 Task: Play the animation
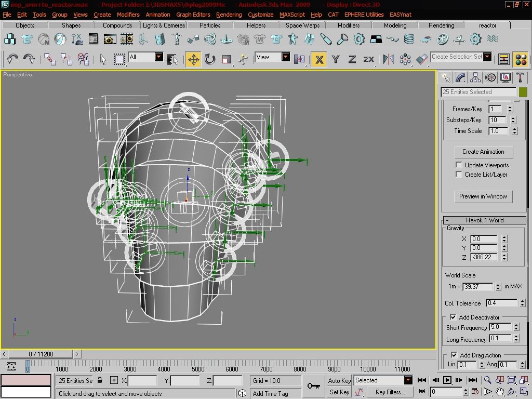tap(447, 380)
